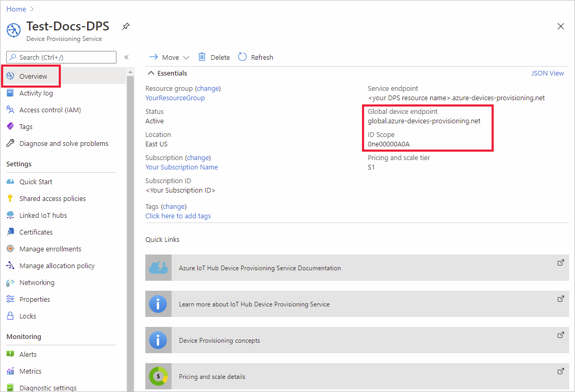
Task: Click here to add tags link
Action: (x=178, y=216)
